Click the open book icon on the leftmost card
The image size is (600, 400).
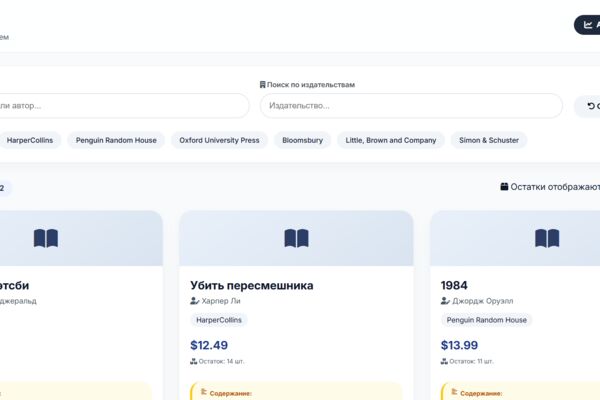46,238
